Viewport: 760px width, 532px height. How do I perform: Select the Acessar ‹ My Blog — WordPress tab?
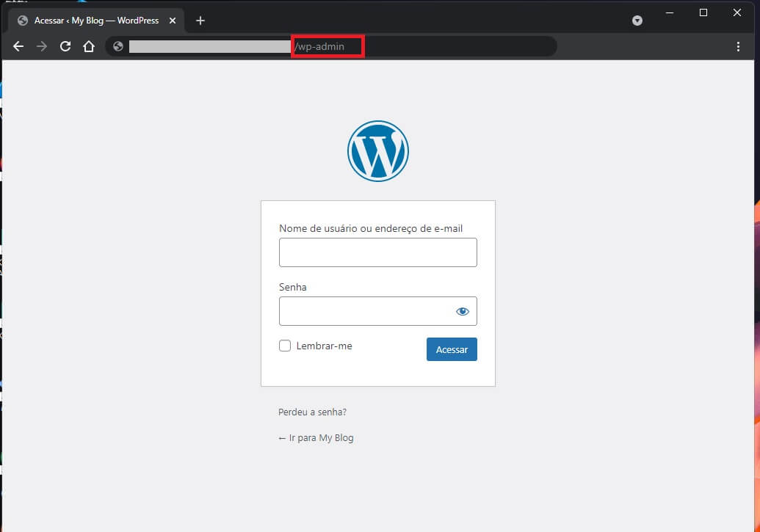[x=96, y=21]
